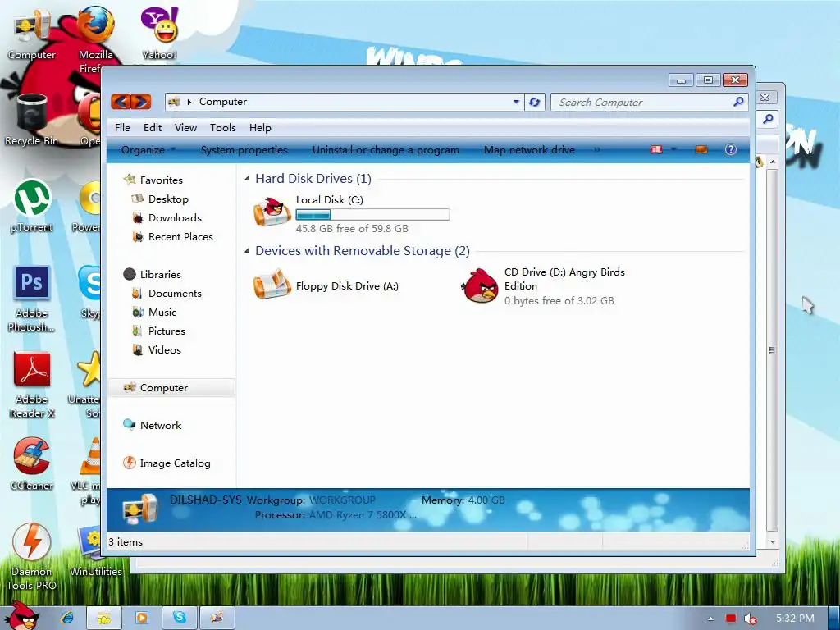The image size is (840, 630).
Task: Expand the breadcrumb arrow before Computer
Action: (189, 102)
